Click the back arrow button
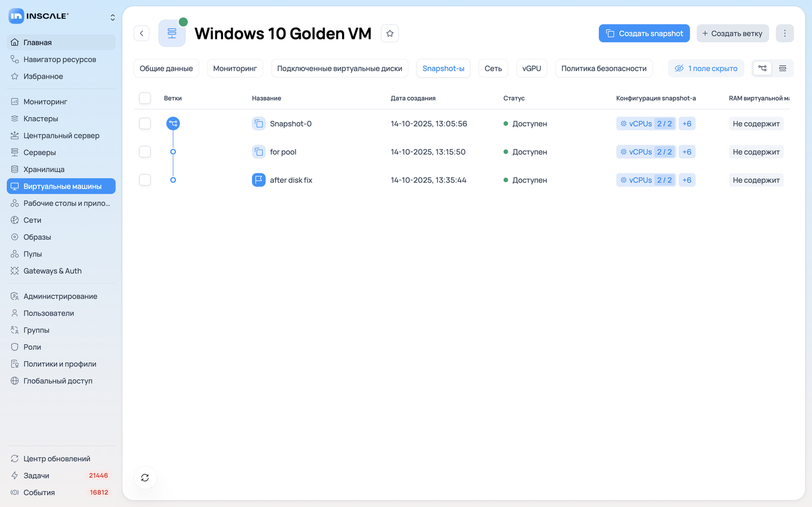 pos(142,34)
